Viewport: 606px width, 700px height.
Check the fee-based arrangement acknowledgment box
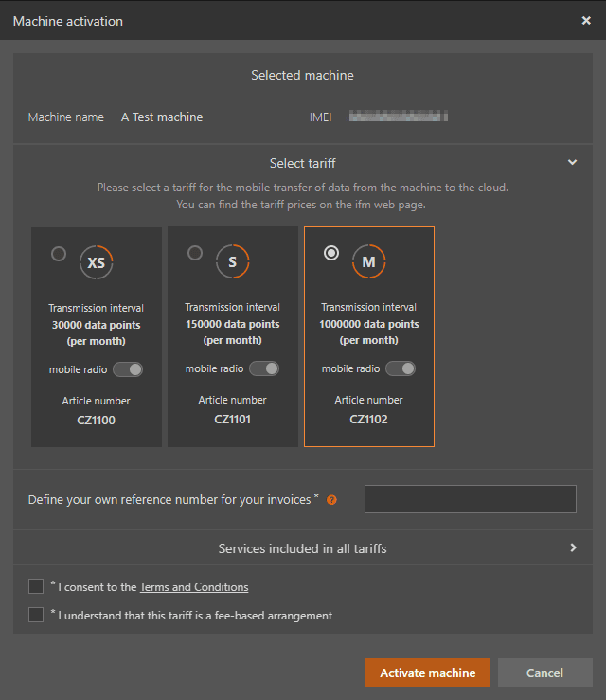click(36, 615)
